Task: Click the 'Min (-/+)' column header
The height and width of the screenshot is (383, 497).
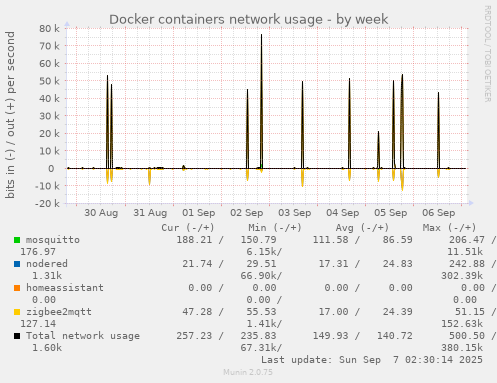Action: click(x=275, y=228)
